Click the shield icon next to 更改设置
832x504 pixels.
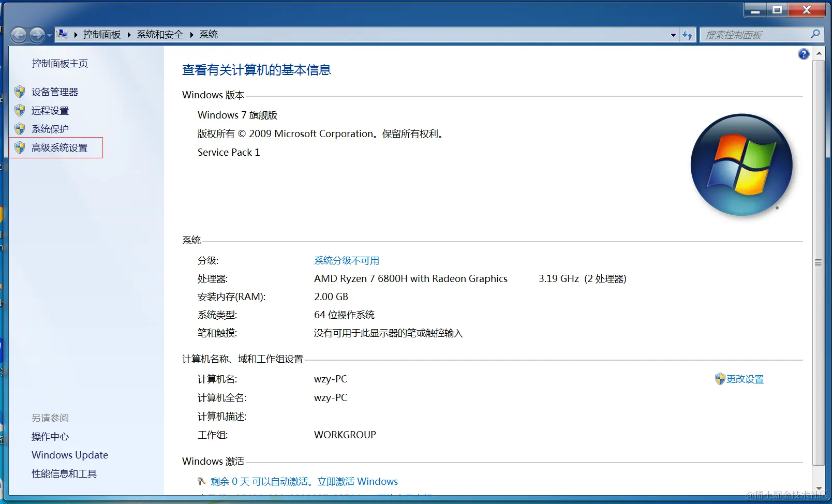point(720,379)
